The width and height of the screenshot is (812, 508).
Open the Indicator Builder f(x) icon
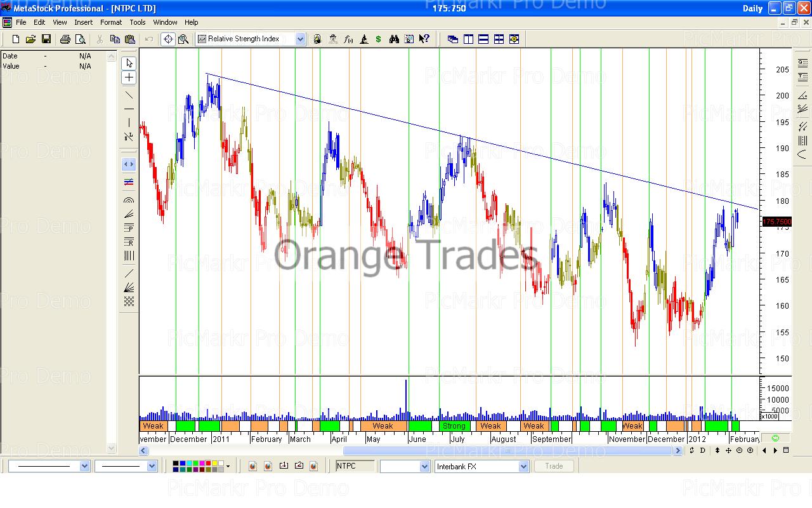pos(348,39)
